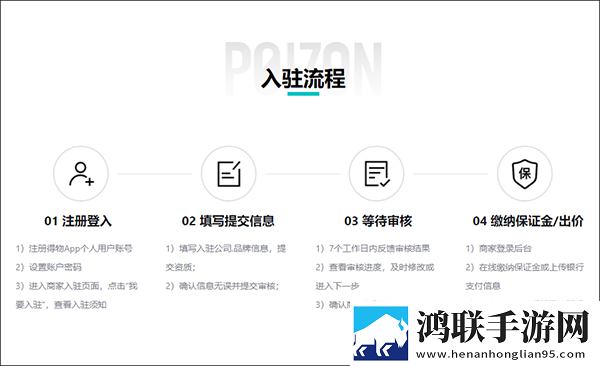Click the 鸿联手游网 site name

click(503, 327)
